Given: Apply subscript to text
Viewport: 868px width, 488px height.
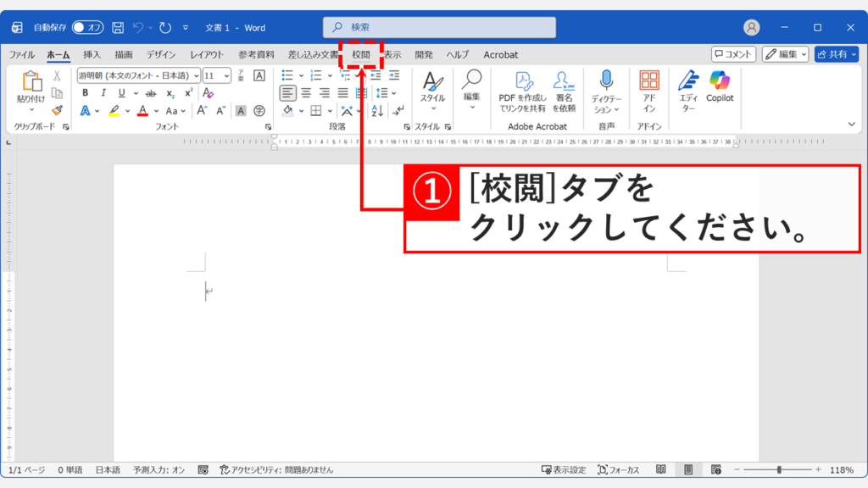Looking at the screenshot, I should click(x=170, y=93).
